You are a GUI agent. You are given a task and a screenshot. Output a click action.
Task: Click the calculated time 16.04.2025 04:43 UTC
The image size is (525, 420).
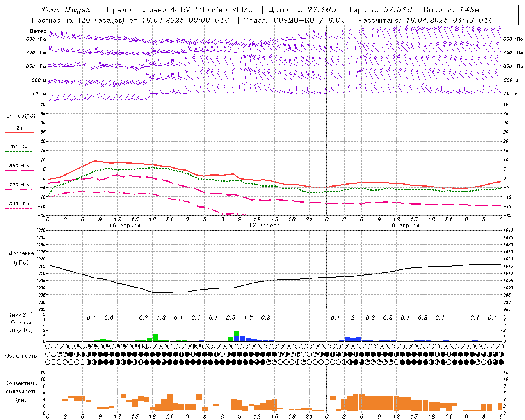(450, 20)
